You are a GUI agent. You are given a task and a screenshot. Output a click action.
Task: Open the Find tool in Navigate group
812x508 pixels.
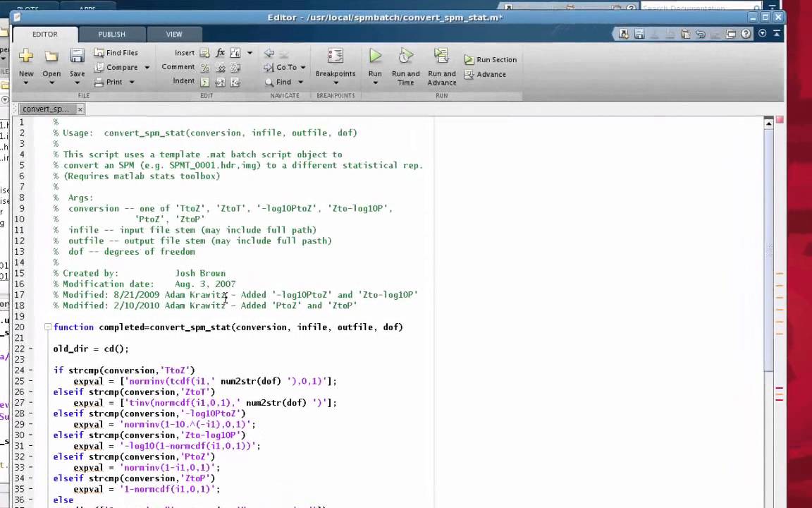pyautogui.click(x=278, y=82)
